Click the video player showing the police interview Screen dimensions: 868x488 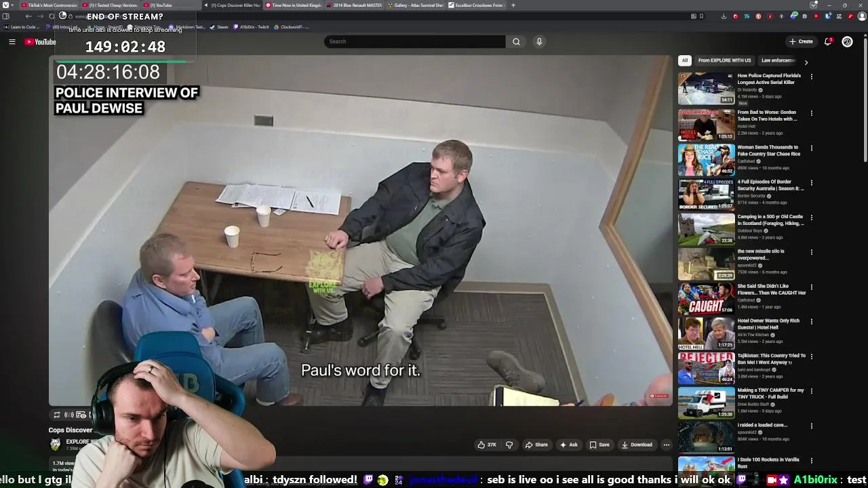point(360,230)
